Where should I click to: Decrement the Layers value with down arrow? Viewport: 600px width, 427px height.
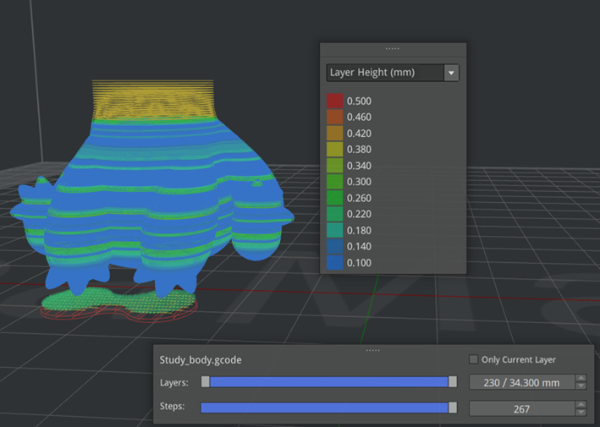tap(581, 386)
